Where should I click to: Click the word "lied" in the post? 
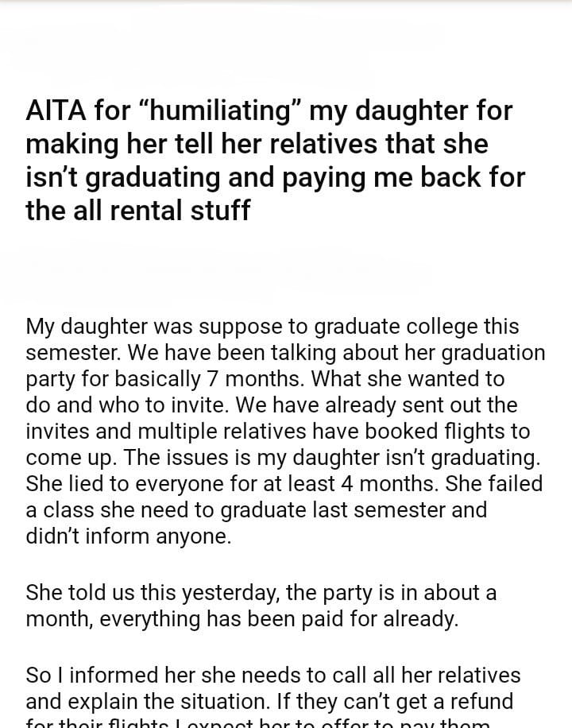click(85, 483)
